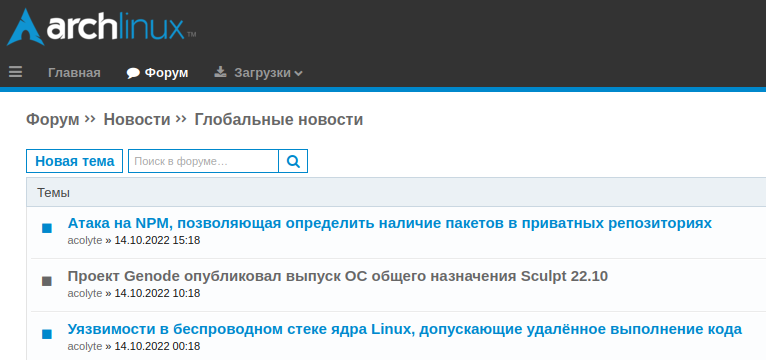
Task: Click the date 14.10.2022 00:18
Action: tap(157, 346)
